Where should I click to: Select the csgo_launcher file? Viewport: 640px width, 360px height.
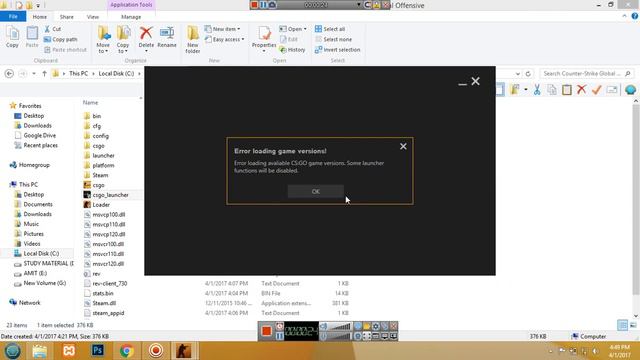click(x=106, y=195)
